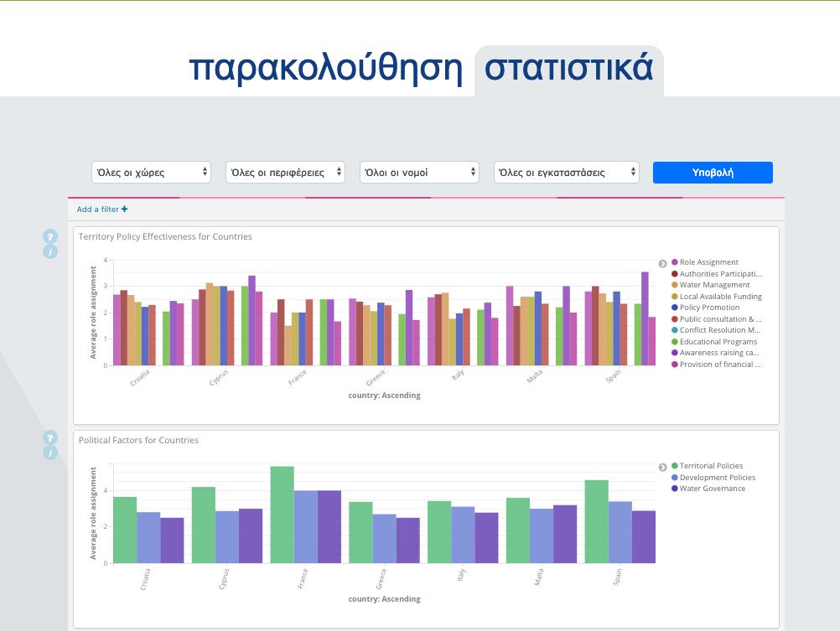Image resolution: width=840 pixels, height=631 pixels.
Task: Click blue Development Policies bar for Italy
Action: pos(463,535)
